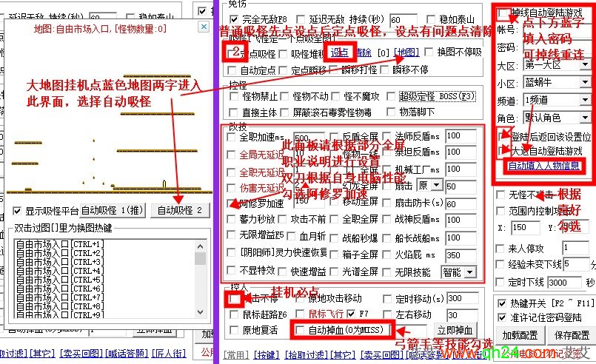Enable the 自动掉血 checkbox
The height and width of the screenshot is (364, 596).
[x=299, y=330]
